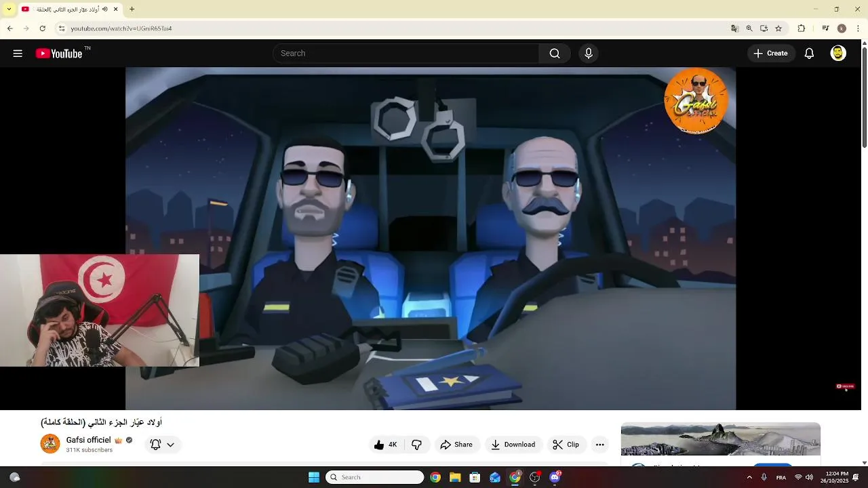Open the weather widget in the taskbar
The height and width of the screenshot is (488, 868).
tap(14, 477)
